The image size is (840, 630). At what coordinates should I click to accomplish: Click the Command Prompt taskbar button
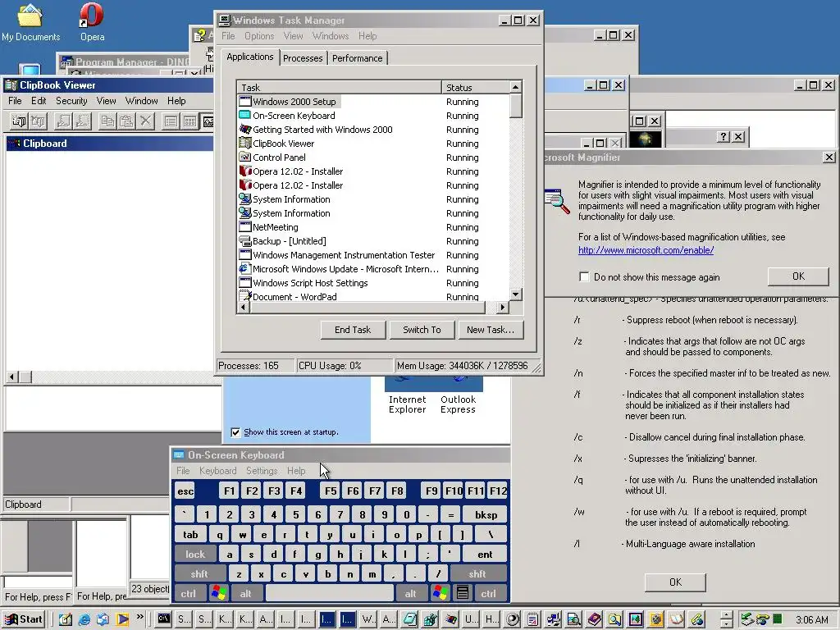pos(164,619)
